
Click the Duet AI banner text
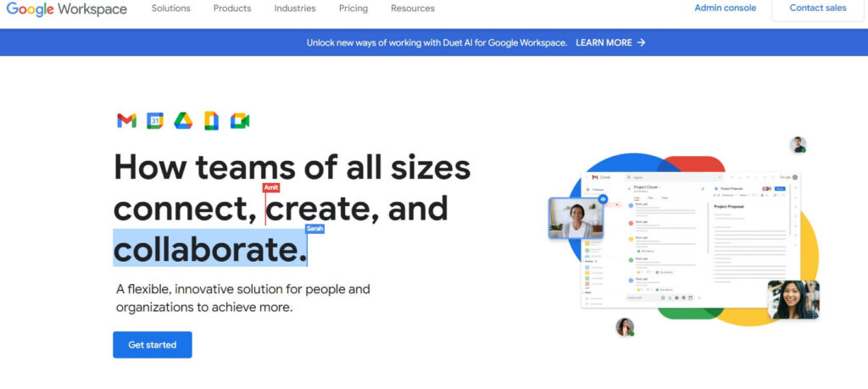437,42
